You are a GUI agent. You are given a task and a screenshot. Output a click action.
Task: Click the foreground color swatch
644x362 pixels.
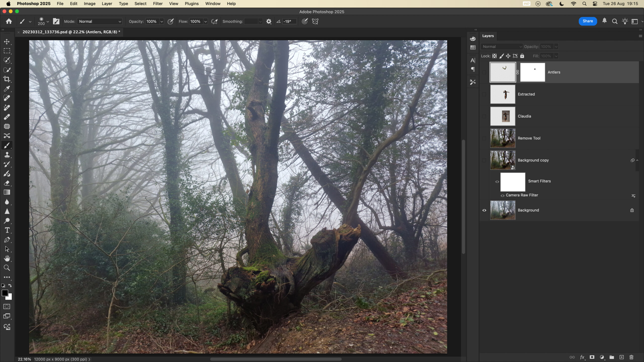click(x=5, y=293)
